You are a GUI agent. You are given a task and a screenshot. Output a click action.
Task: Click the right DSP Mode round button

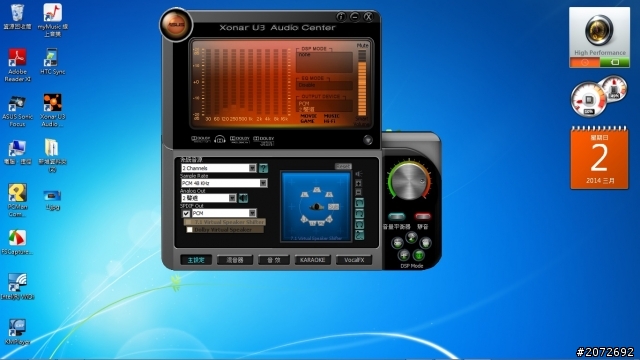point(425,243)
